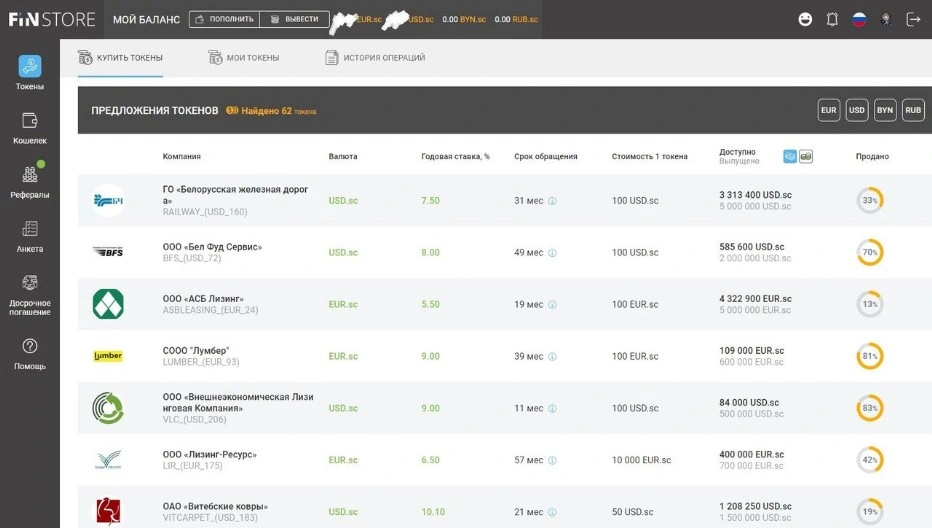This screenshot has width=932, height=528.
Task: Click the logout arrow icon
Action: tap(912, 19)
